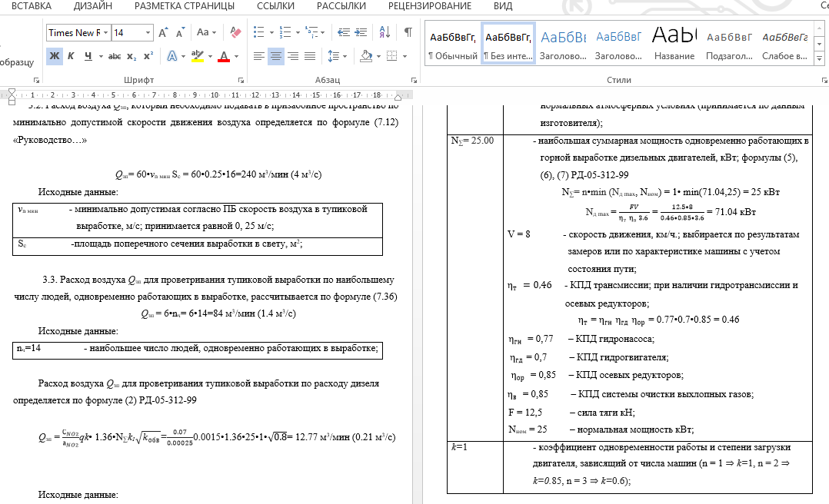Expand the styles gallery

click(x=820, y=58)
